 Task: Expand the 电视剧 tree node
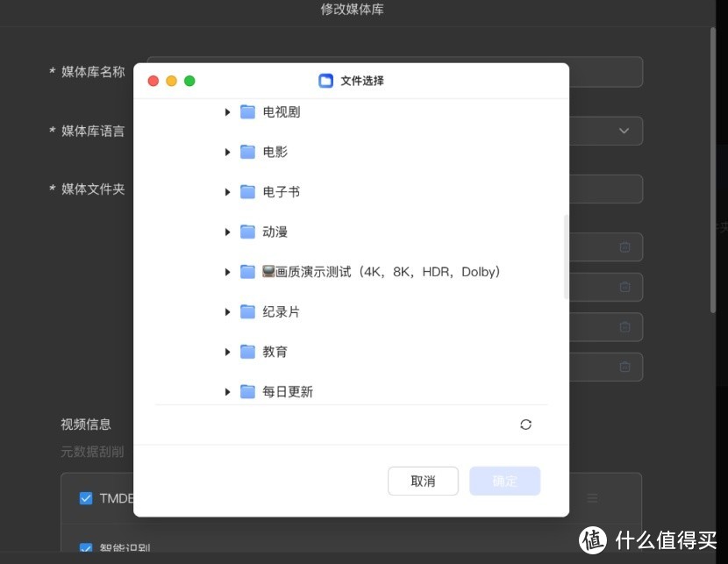coord(227,111)
